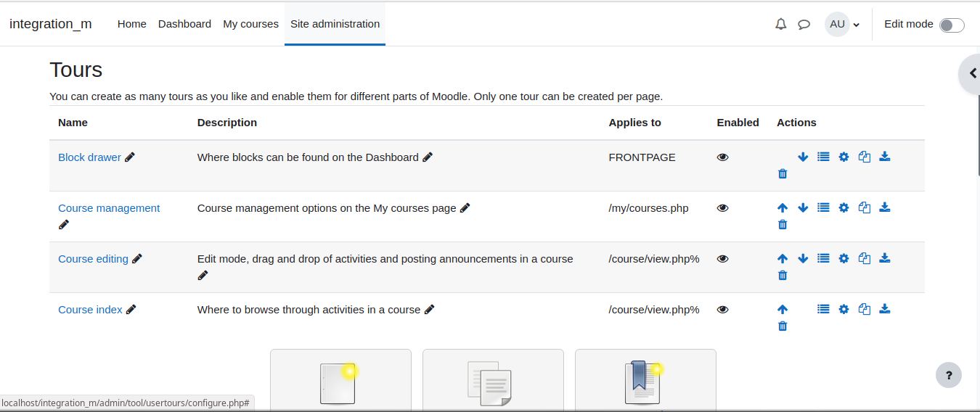Open the notifications bell icon

tap(780, 24)
